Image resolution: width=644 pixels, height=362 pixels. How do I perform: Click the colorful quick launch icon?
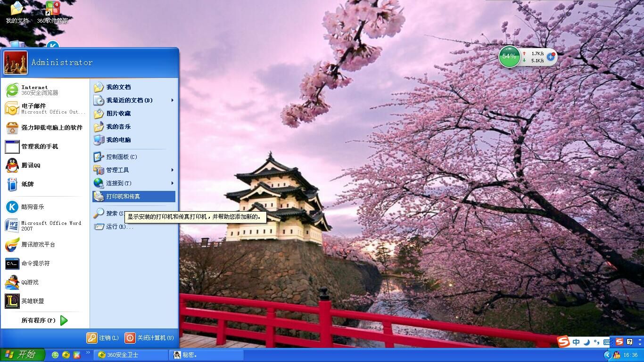click(x=77, y=355)
